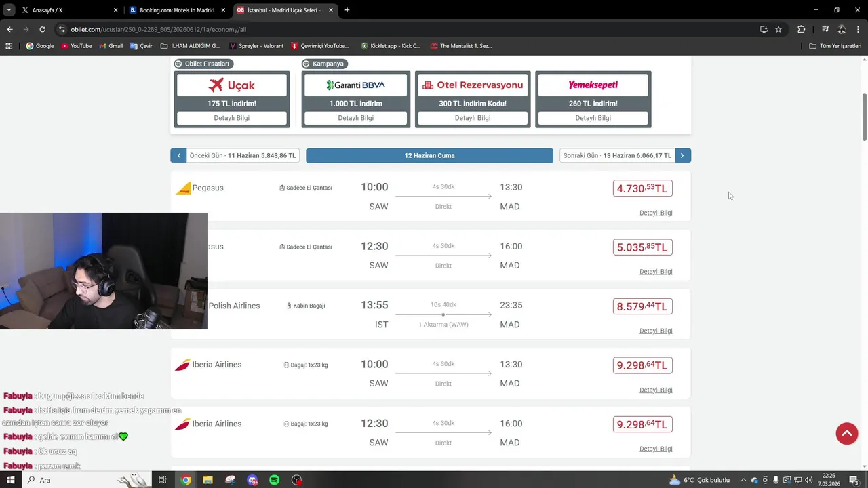
Task: Open Detaylı Bilgi under Garanti BBVA offer
Action: [356, 118]
